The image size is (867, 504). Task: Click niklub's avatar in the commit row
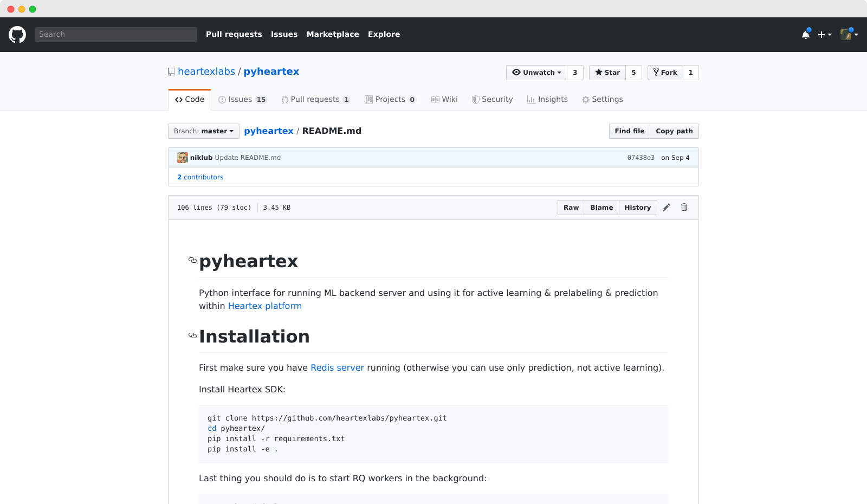tap(183, 158)
